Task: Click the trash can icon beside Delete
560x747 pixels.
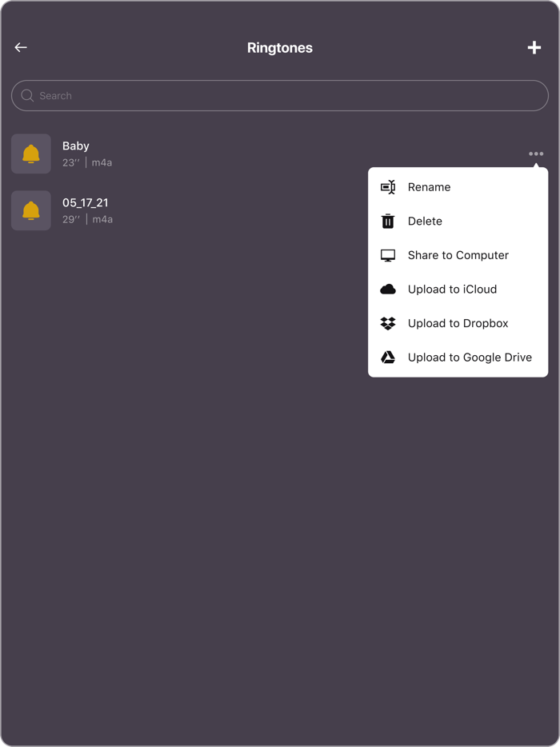Action: [388, 221]
